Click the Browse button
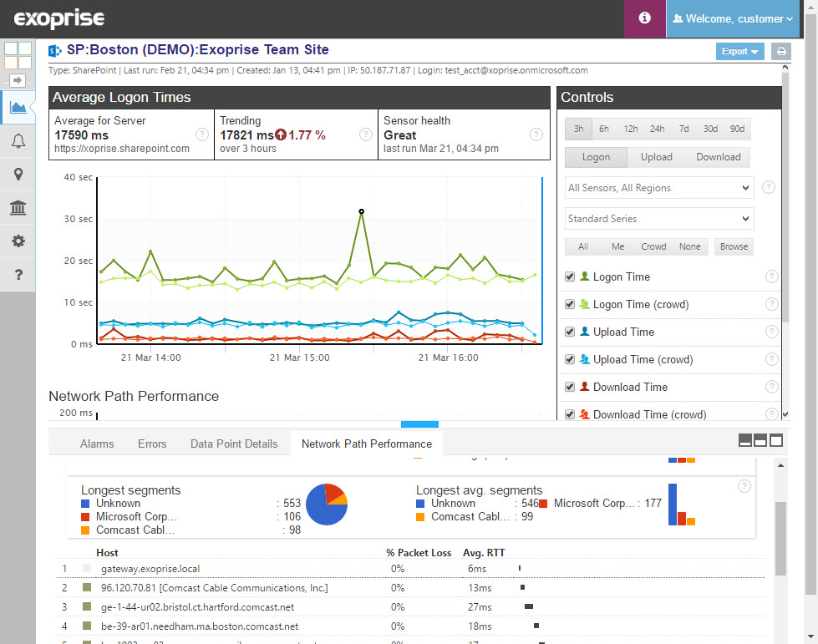Viewport: 818px width, 644px height. [x=734, y=246]
